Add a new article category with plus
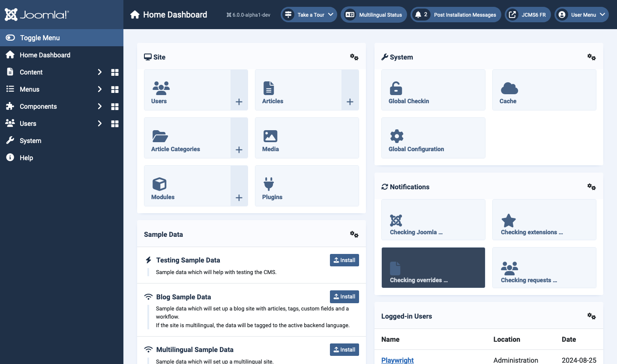Image resolution: width=617 pixels, height=364 pixels. tap(239, 138)
